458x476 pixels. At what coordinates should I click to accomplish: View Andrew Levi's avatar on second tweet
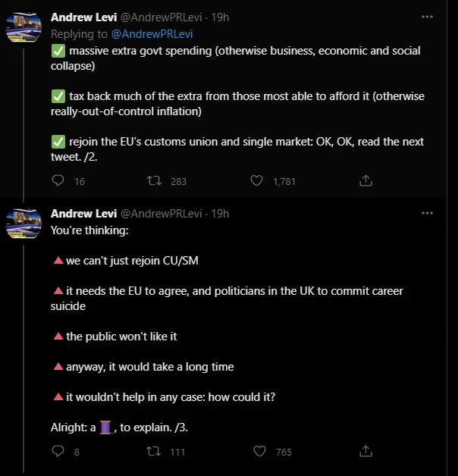click(24, 224)
